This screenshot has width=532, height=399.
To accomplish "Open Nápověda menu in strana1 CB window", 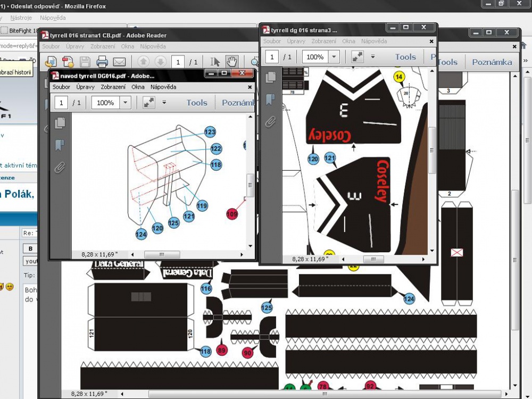I will point(153,46).
